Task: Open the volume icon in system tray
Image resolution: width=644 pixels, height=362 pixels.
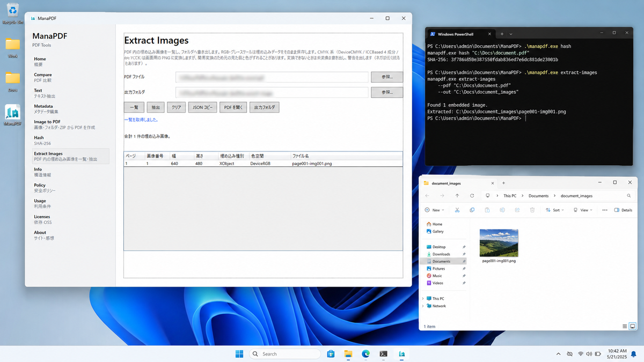Action: (x=589, y=354)
